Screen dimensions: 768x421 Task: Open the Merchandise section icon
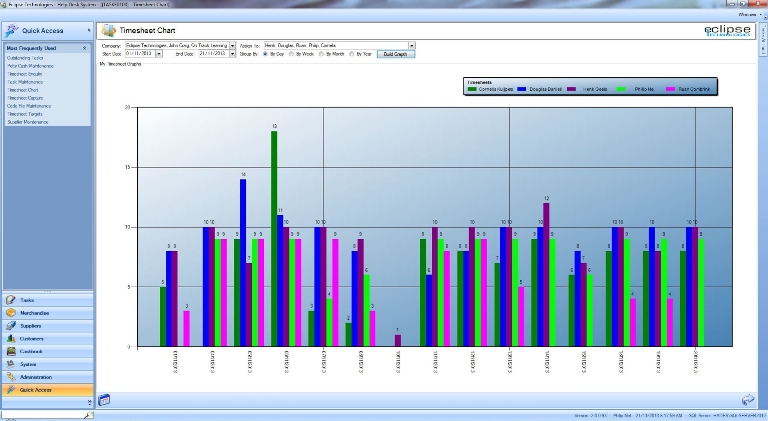(x=11, y=313)
